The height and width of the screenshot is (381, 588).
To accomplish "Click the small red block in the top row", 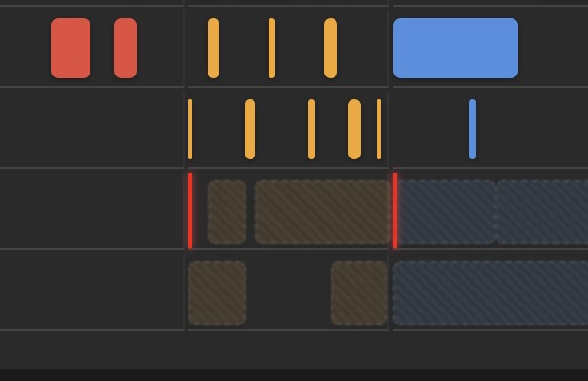I will coord(125,48).
